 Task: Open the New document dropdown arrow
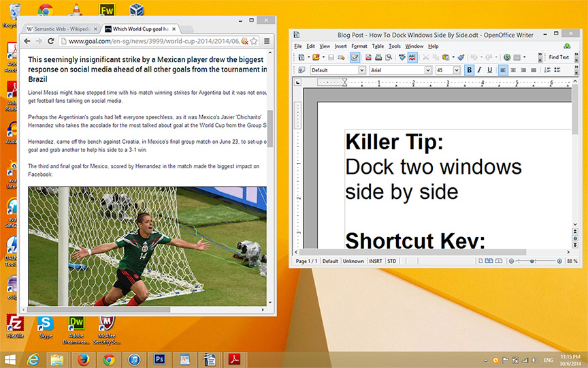point(308,57)
